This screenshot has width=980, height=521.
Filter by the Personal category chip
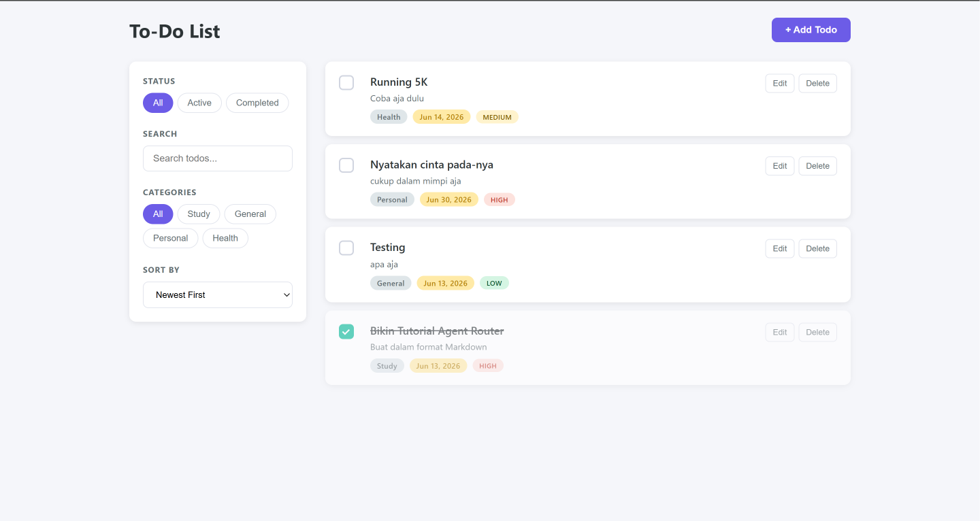coord(170,238)
